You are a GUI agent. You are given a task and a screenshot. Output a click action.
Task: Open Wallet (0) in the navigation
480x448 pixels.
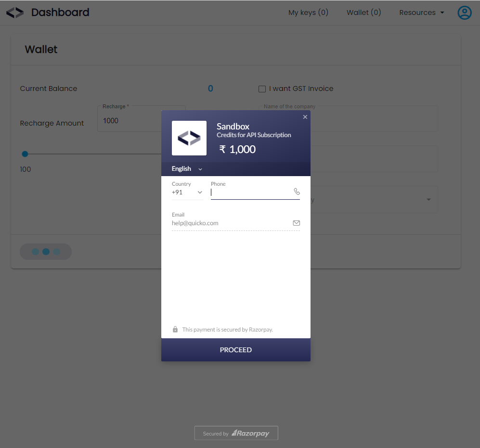click(x=363, y=13)
